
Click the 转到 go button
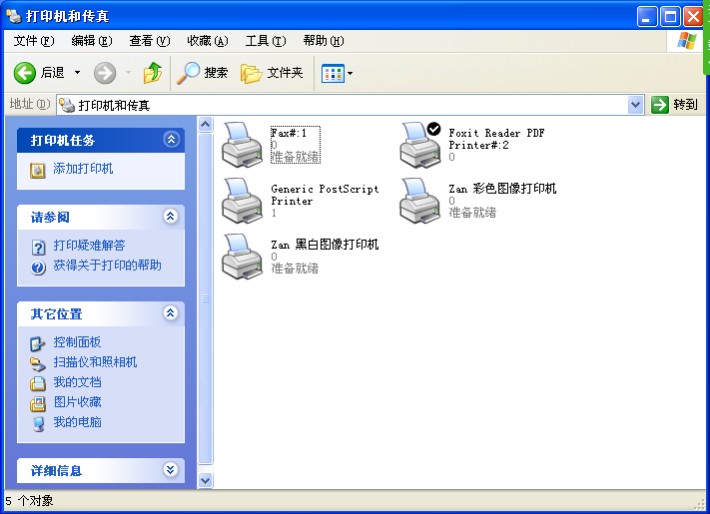(x=675, y=105)
